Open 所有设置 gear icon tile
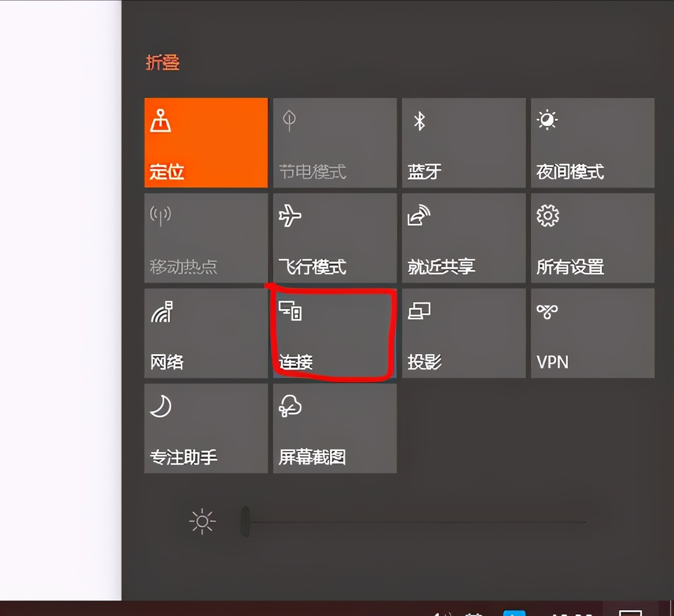 pos(592,238)
